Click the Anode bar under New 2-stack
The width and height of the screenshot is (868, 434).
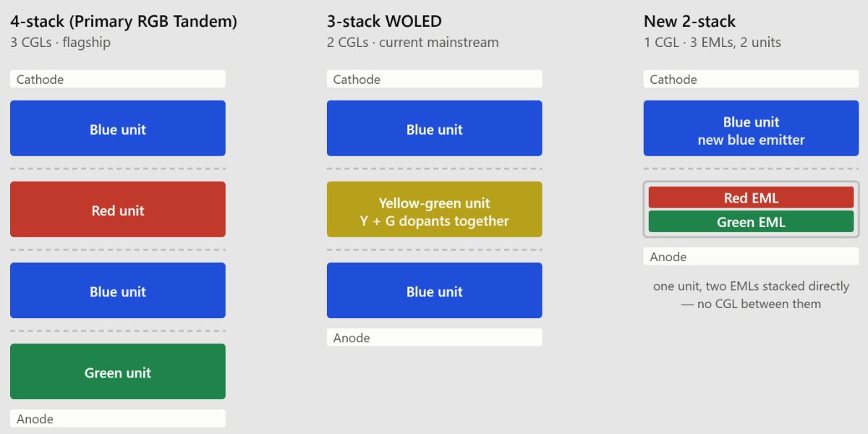[x=752, y=257]
